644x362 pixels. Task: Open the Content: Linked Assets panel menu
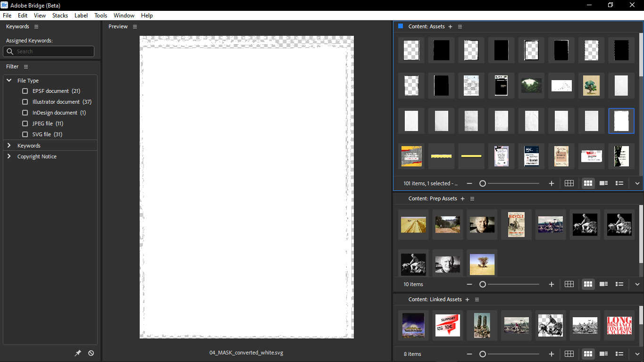click(477, 299)
